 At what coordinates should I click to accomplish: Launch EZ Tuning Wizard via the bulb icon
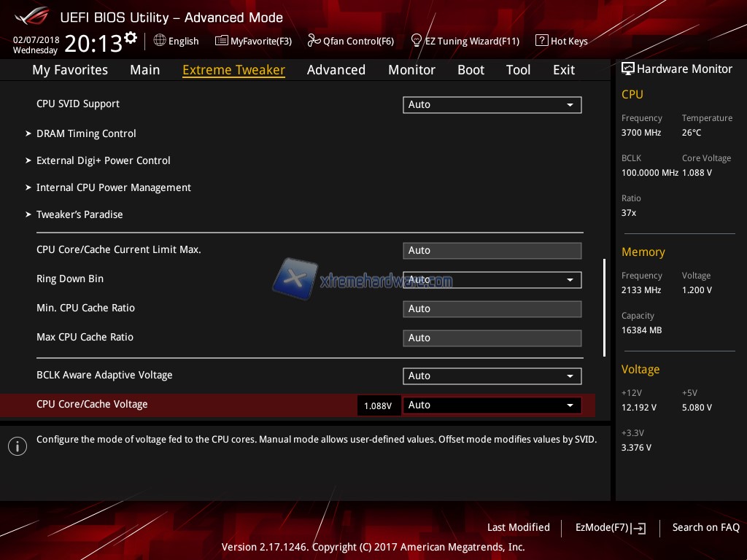pyautogui.click(x=417, y=41)
